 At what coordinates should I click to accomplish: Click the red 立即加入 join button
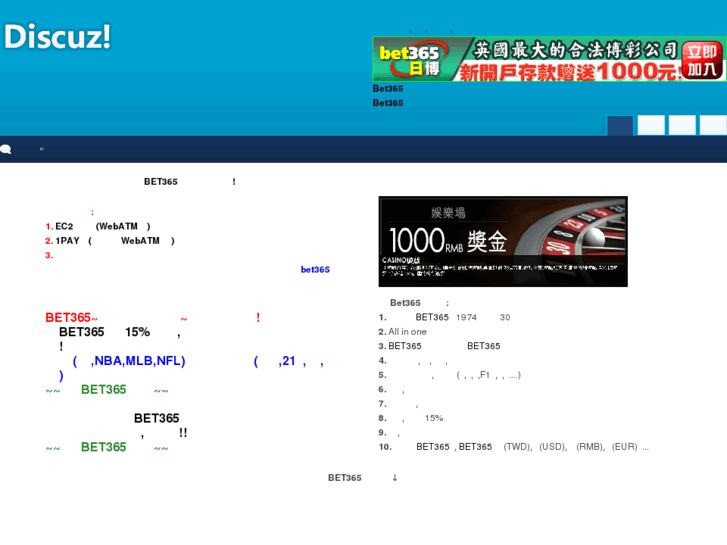point(702,60)
